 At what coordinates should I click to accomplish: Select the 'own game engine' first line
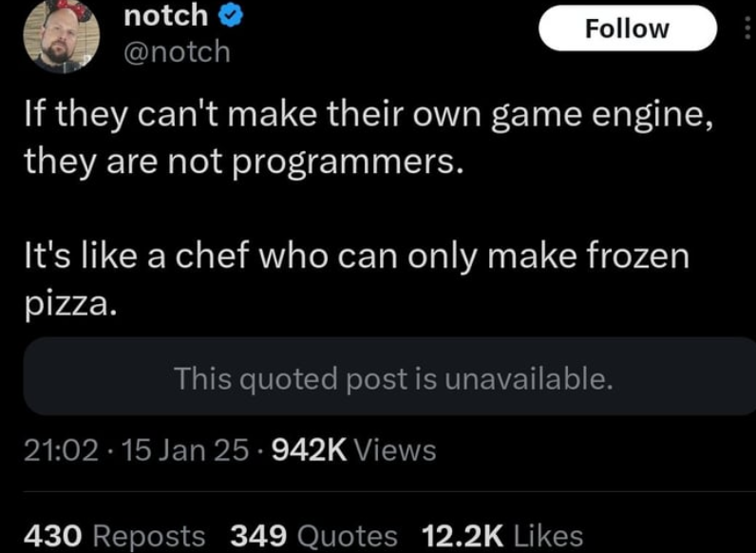point(369,116)
